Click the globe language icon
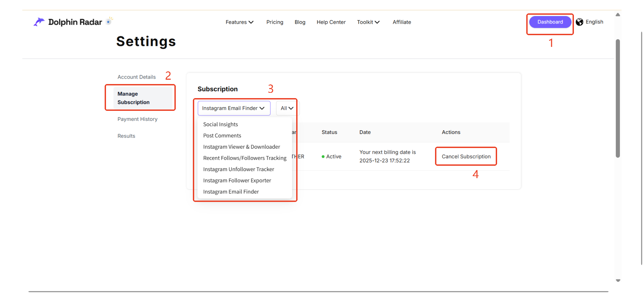 pyautogui.click(x=579, y=22)
